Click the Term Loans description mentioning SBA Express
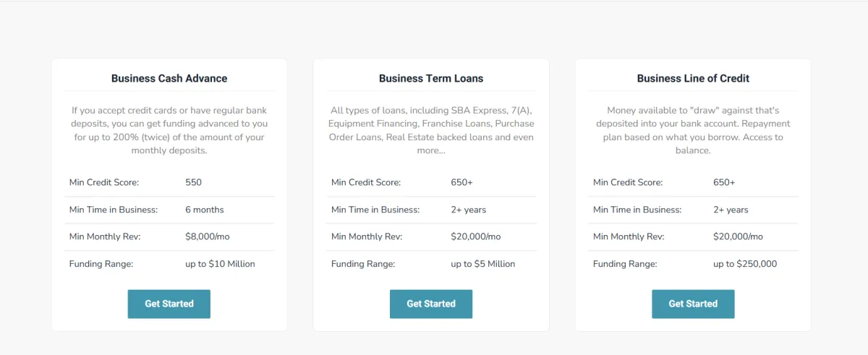 (x=431, y=130)
